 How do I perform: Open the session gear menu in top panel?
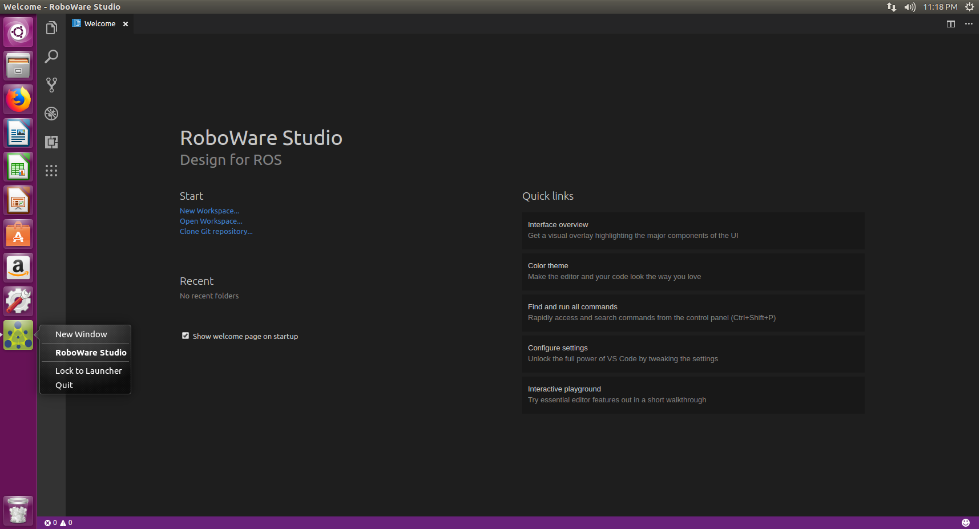(x=970, y=7)
